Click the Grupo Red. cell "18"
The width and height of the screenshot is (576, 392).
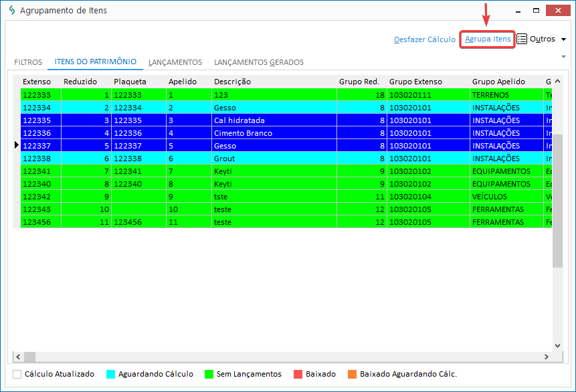pos(362,95)
